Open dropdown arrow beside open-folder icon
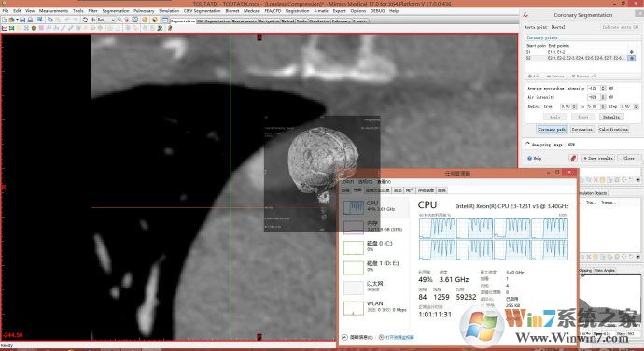Viewport: 644px width, 351px height. click(x=17, y=20)
